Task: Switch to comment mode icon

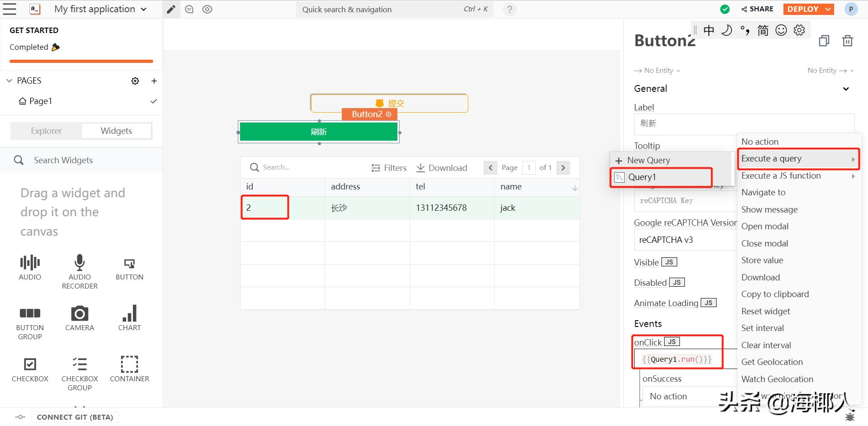Action: (x=189, y=9)
